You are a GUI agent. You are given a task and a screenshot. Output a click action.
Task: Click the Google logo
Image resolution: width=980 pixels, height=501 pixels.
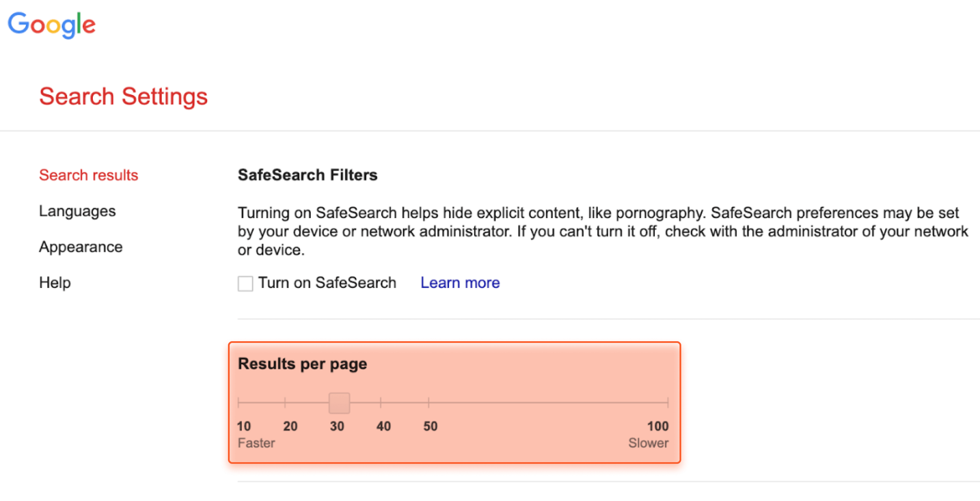click(52, 25)
